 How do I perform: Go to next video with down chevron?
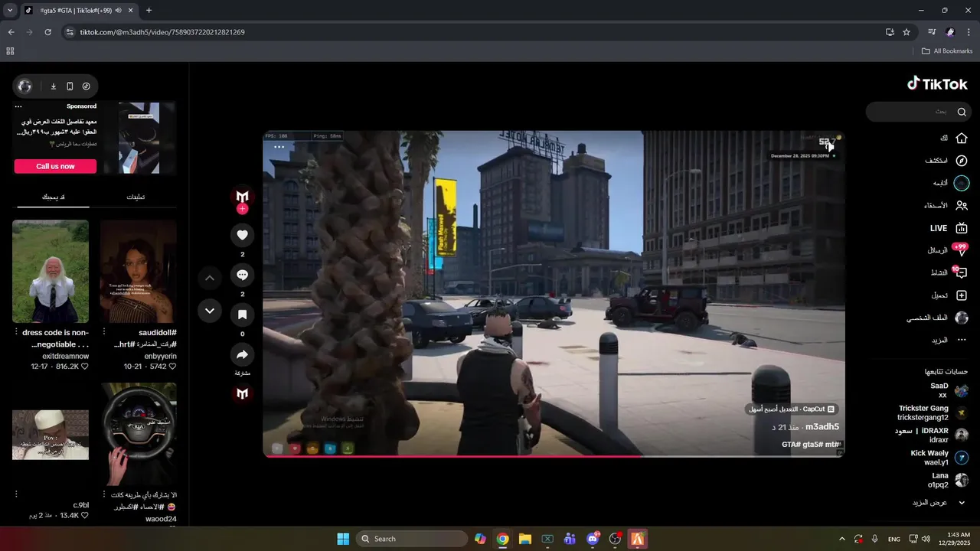tap(210, 311)
